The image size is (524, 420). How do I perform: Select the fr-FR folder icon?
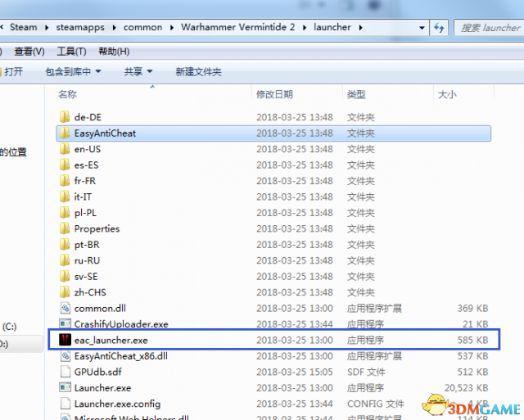(65, 181)
